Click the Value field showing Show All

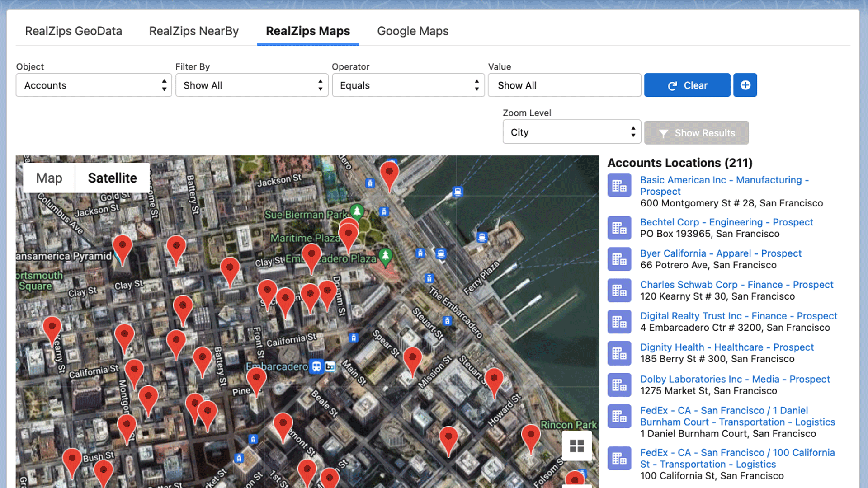click(564, 85)
